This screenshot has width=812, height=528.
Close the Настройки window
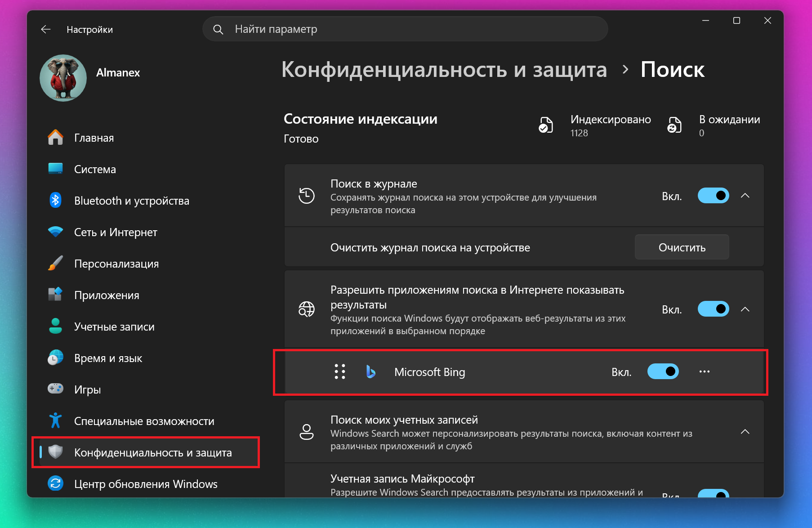pos(768,21)
